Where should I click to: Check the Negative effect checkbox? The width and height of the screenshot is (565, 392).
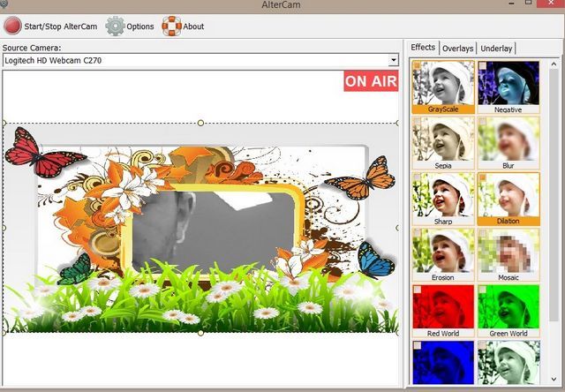coord(482,65)
